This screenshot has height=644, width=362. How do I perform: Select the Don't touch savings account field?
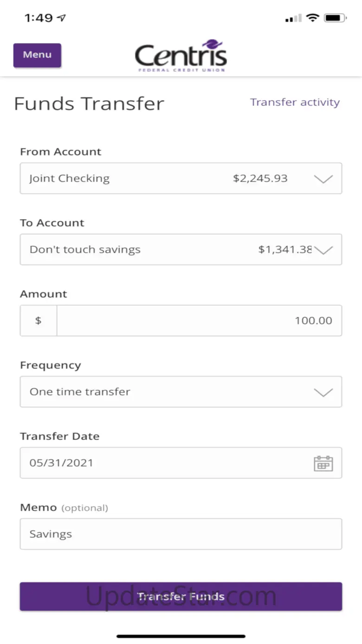tap(139, 249)
